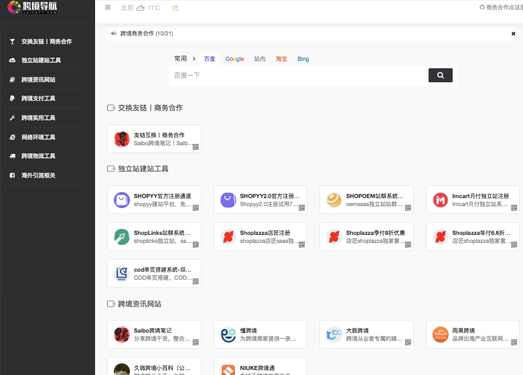The height and width of the screenshot is (375, 523).
Task: Open the 懂跨境 card
Action: click(x=260, y=334)
